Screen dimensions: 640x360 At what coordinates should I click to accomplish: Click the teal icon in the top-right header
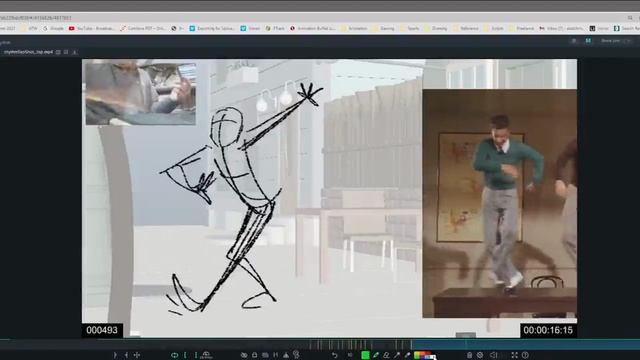click(588, 41)
